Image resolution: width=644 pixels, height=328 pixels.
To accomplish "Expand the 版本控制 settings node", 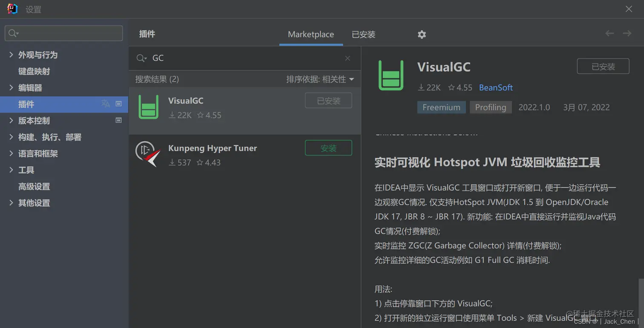I will pyautogui.click(x=11, y=120).
